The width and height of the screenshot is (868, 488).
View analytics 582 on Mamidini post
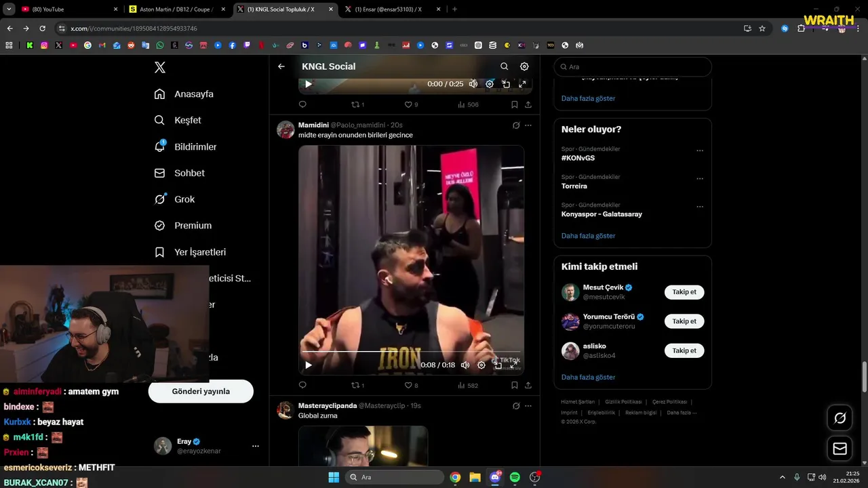click(468, 385)
